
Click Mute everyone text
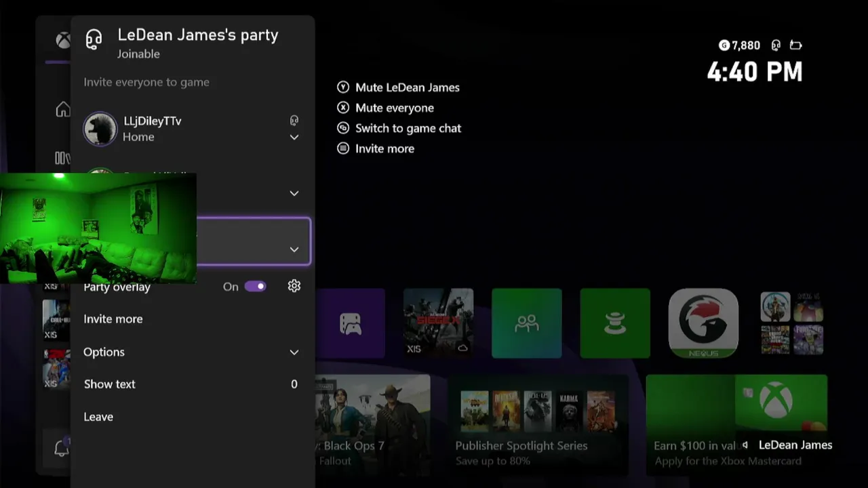[395, 108]
